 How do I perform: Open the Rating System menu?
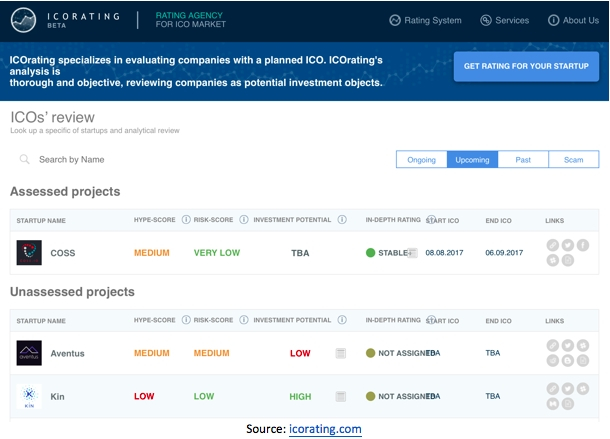click(x=425, y=20)
